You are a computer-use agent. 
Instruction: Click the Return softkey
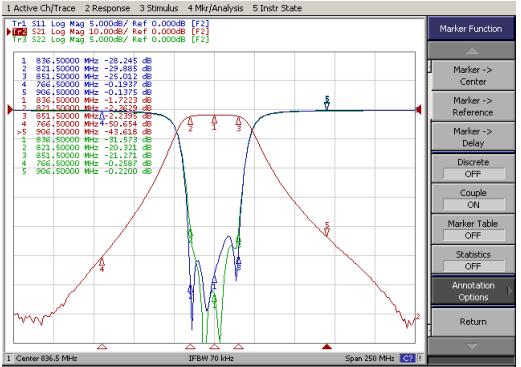click(473, 322)
